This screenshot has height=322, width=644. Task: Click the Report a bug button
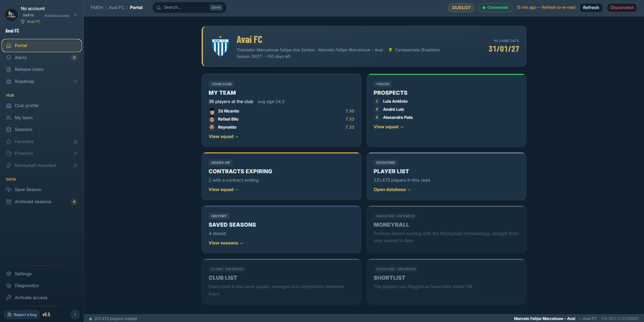(x=22, y=315)
